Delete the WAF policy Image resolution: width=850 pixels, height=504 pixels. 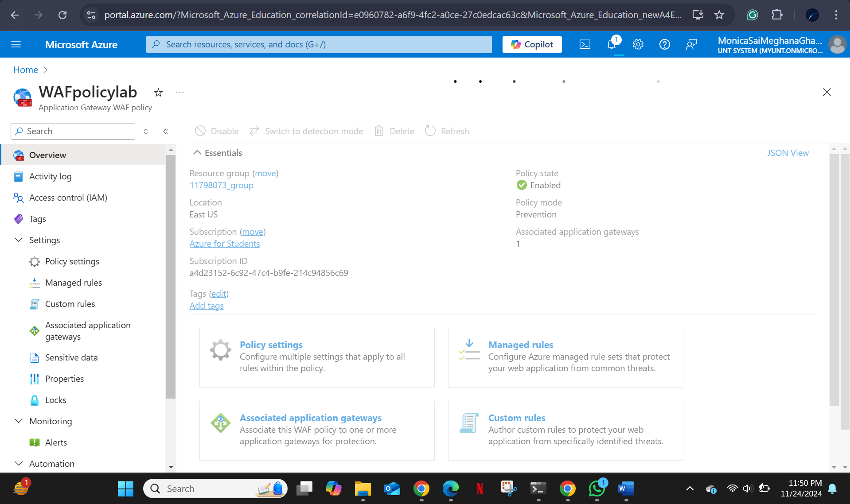[x=394, y=131]
